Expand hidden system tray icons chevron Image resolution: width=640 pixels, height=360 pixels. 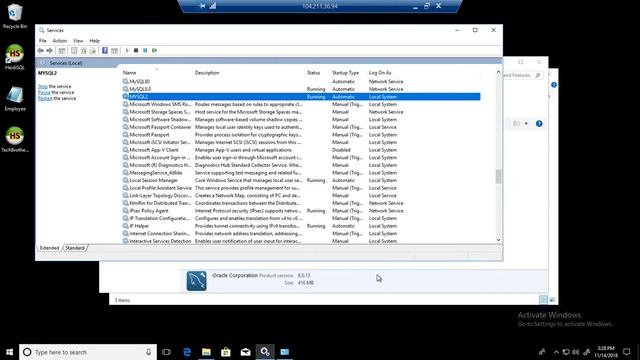(556, 352)
